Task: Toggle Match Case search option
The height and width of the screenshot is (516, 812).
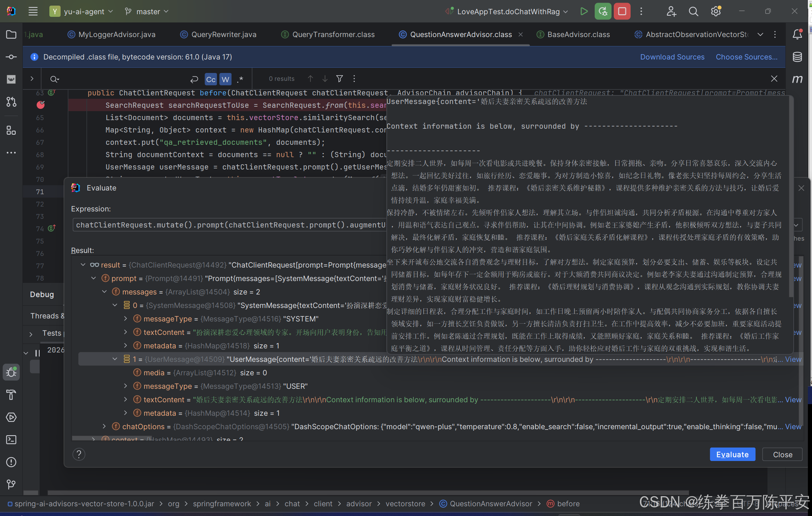Action: tap(211, 79)
